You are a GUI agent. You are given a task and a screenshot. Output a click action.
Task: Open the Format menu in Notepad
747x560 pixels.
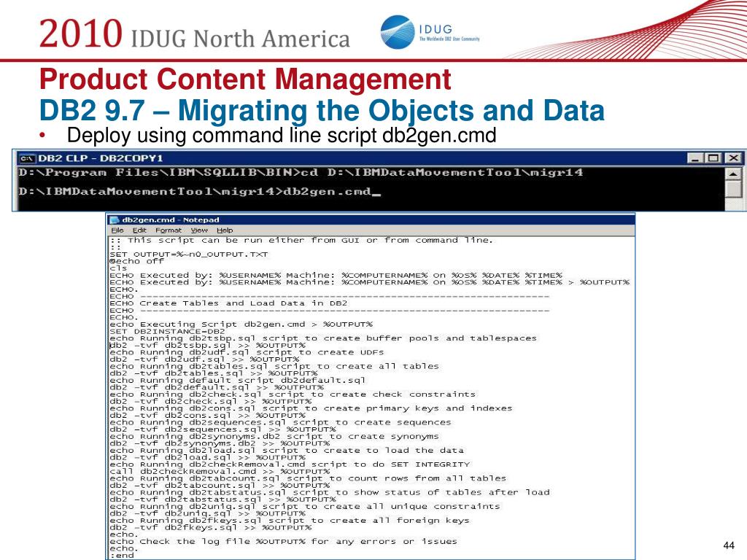coord(169,230)
